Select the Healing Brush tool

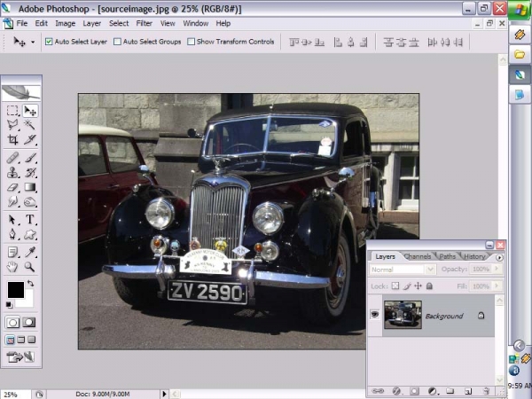12,158
